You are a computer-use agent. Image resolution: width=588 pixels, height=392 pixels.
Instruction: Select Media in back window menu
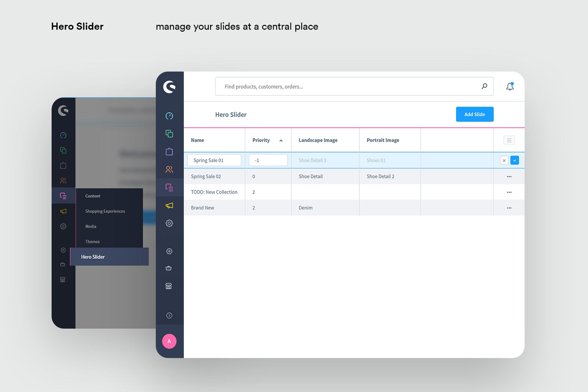90,226
